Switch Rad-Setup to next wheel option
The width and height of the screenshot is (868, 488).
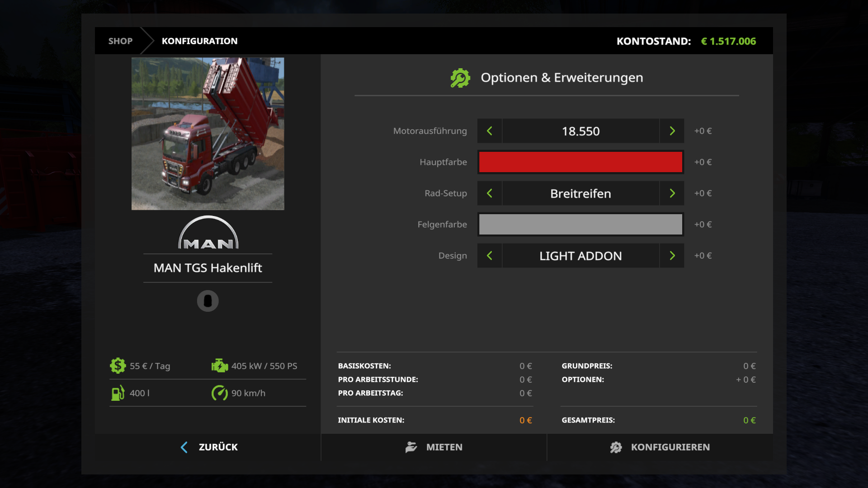[672, 193]
